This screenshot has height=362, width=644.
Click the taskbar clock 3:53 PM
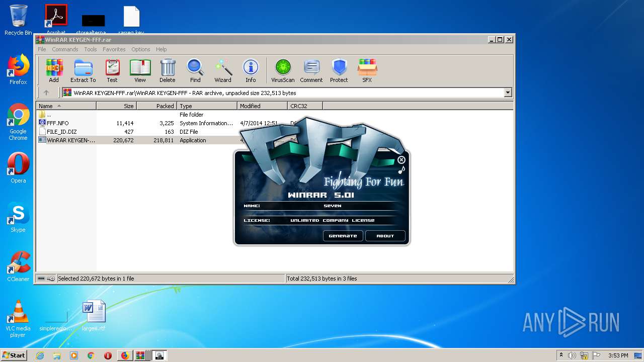click(618, 355)
